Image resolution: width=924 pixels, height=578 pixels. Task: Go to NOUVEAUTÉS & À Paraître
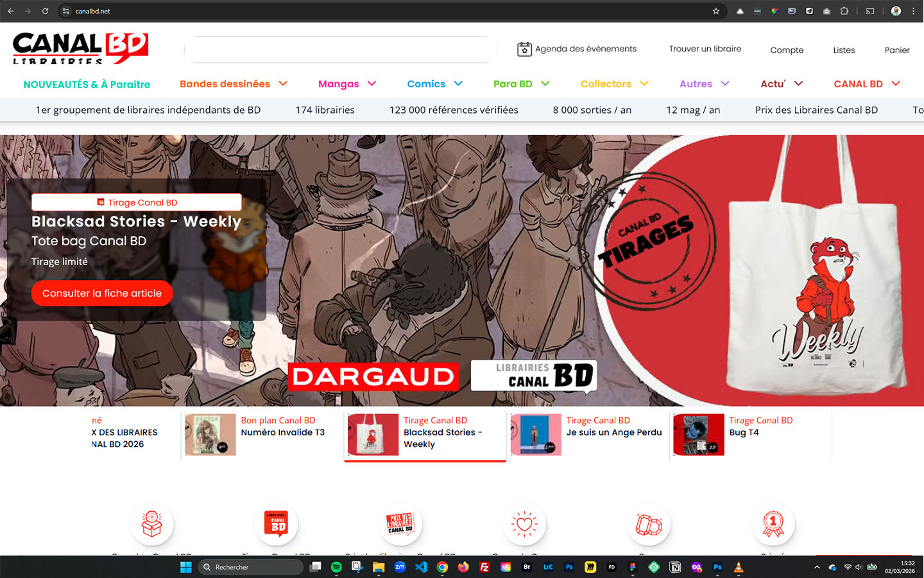(x=87, y=84)
